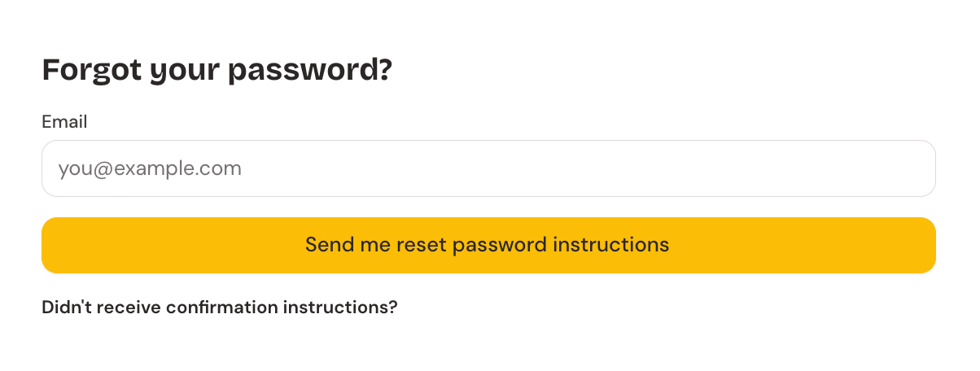Image resolution: width=980 pixels, height=371 pixels.
Task: Request password reset instructions by email
Action: (488, 245)
